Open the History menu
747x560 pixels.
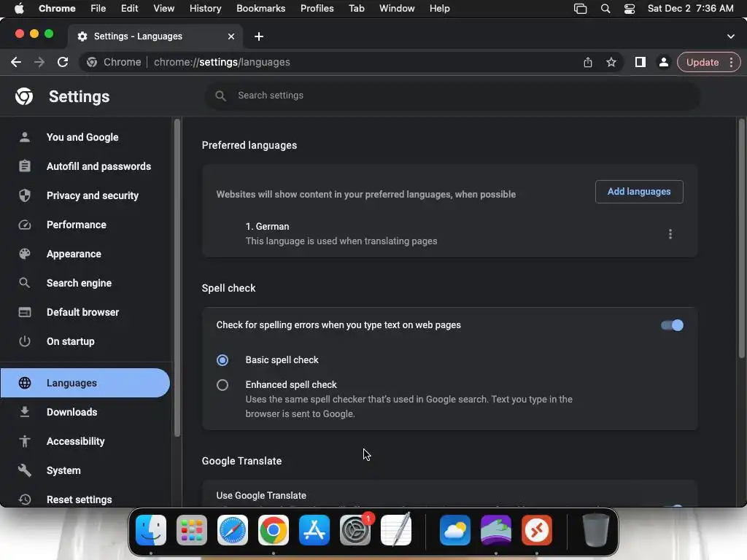point(205,9)
